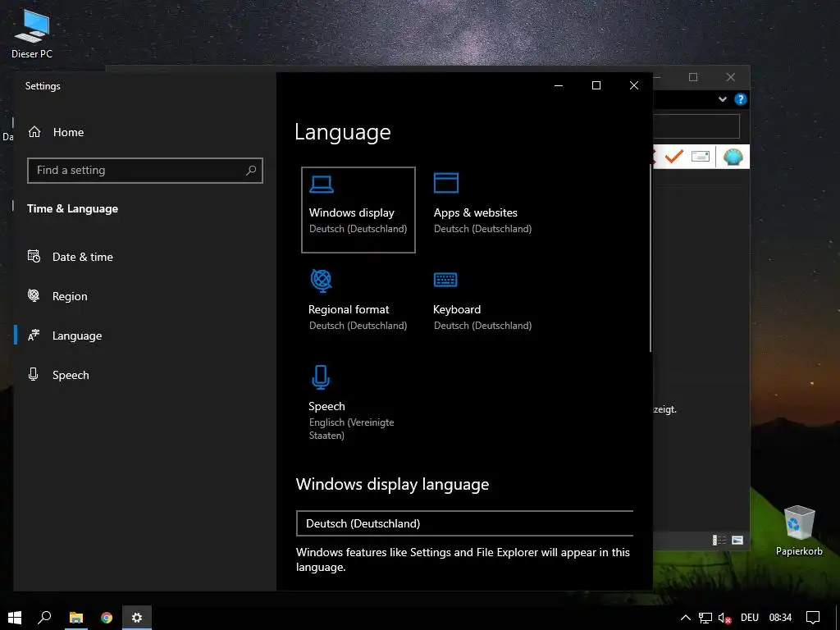
Task: Open the Windows display language tile
Action: click(358, 209)
